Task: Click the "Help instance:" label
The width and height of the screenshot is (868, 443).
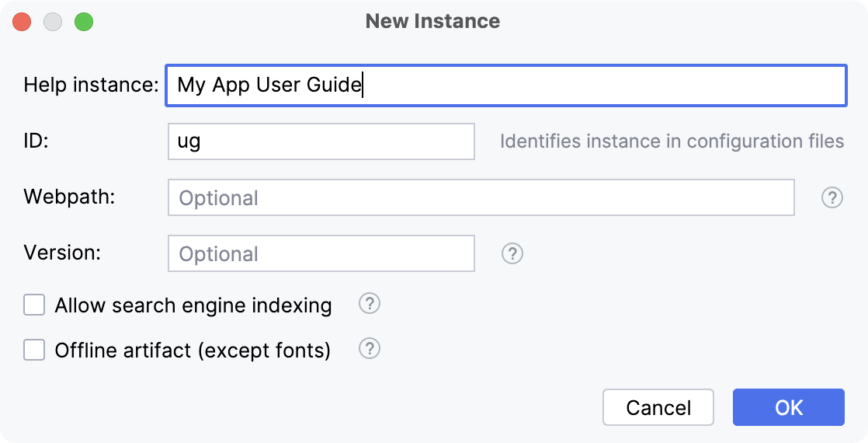Action: pos(91,85)
